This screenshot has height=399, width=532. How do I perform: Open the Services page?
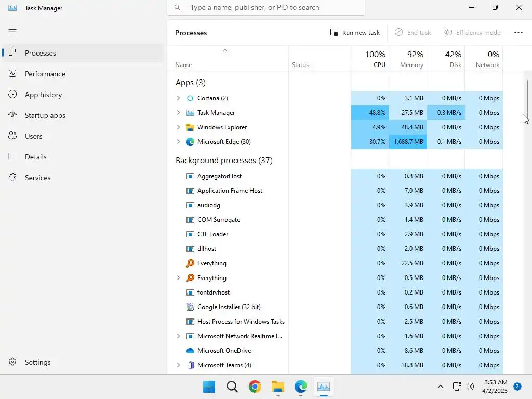click(83, 178)
